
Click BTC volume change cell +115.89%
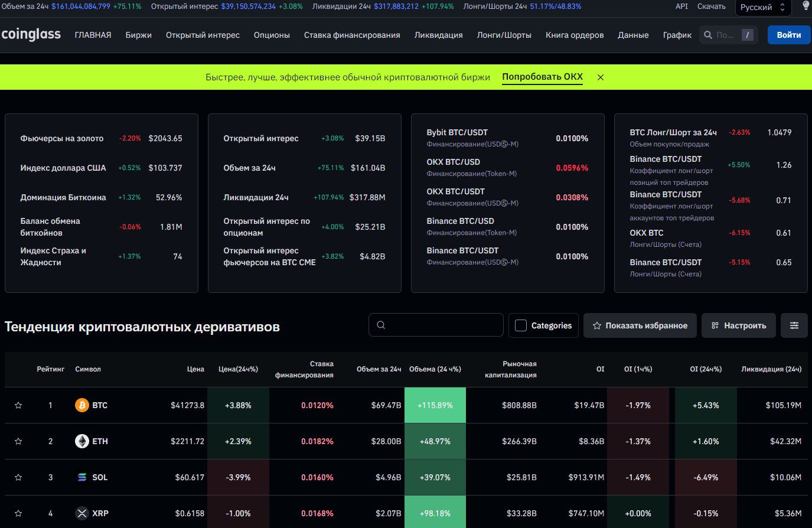435,405
